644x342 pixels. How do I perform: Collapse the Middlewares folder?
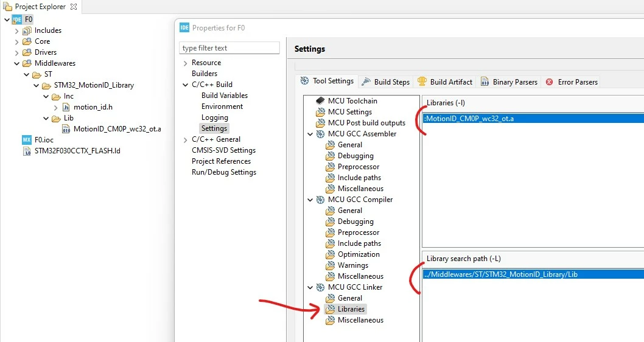click(x=17, y=64)
